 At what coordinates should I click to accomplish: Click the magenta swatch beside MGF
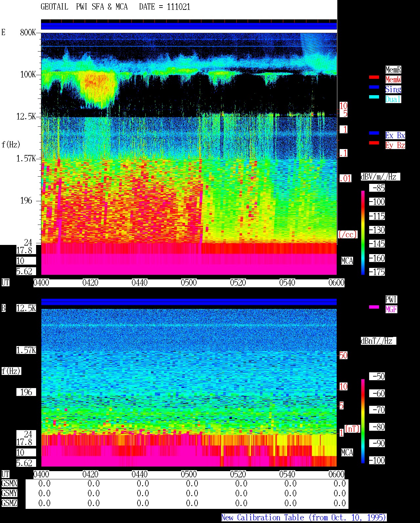click(x=374, y=307)
